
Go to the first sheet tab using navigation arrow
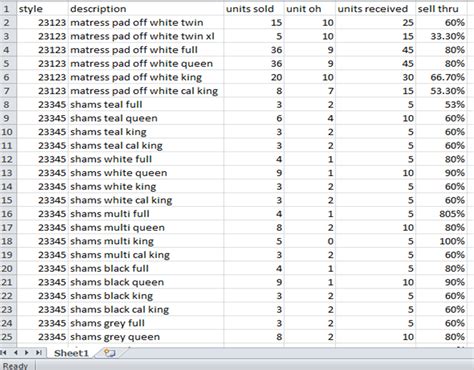4,353
